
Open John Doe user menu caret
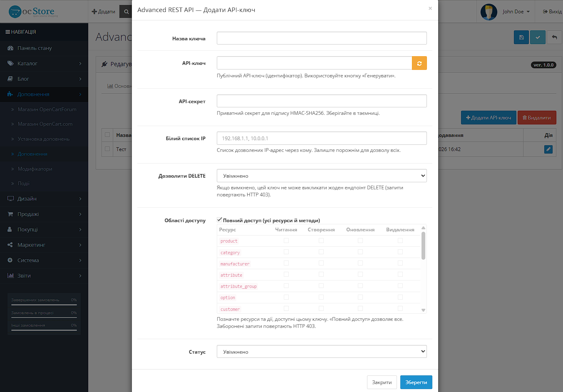coord(528,12)
